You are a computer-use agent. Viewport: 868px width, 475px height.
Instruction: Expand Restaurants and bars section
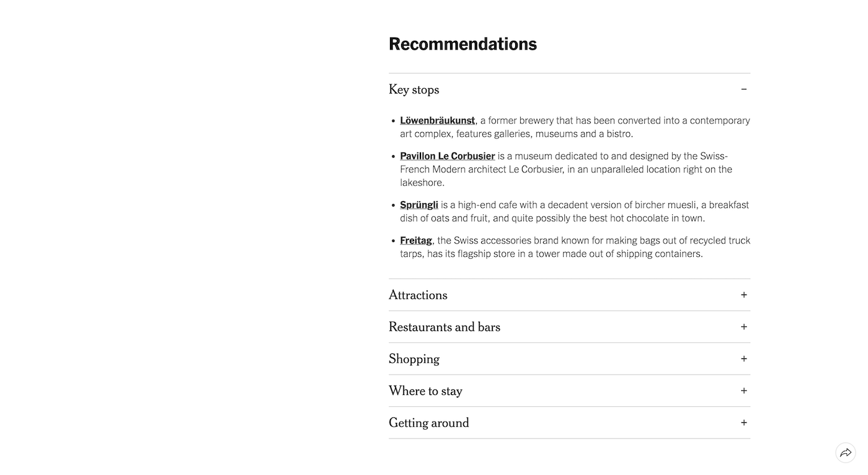(x=569, y=327)
